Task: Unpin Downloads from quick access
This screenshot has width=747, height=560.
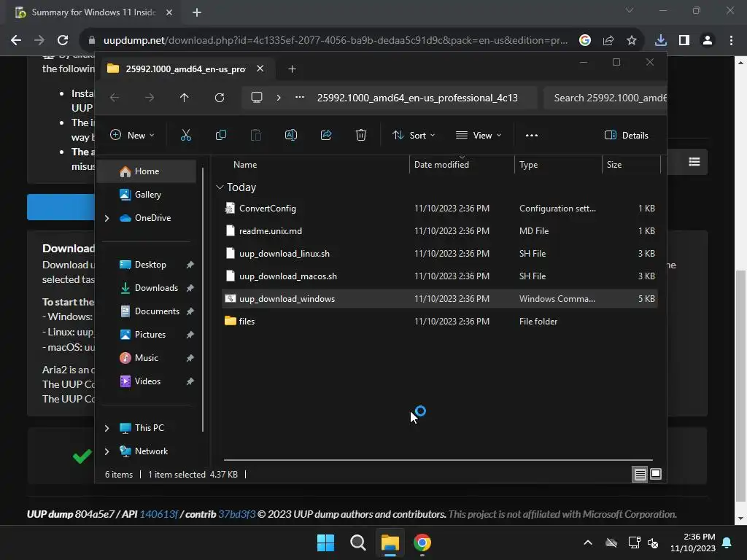Action: click(190, 288)
